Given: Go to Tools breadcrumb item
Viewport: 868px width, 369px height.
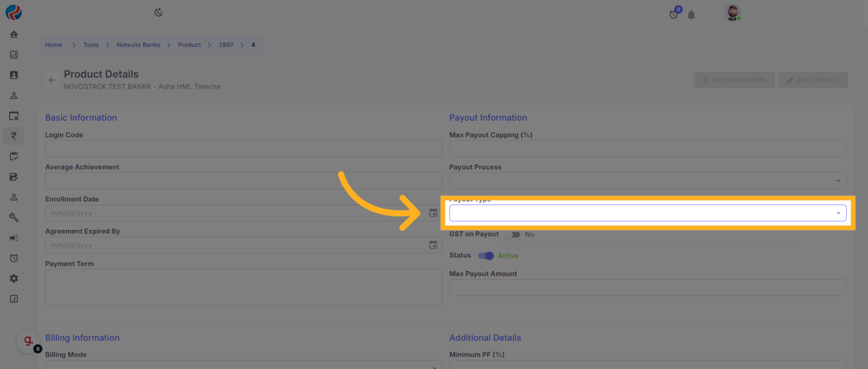Looking at the screenshot, I should pyautogui.click(x=91, y=45).
